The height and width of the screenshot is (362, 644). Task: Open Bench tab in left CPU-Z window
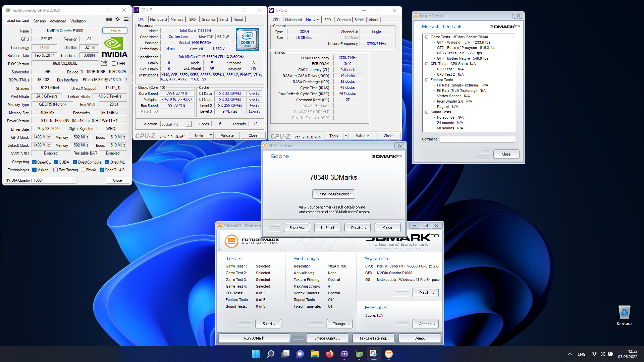(x=224, y=19)
